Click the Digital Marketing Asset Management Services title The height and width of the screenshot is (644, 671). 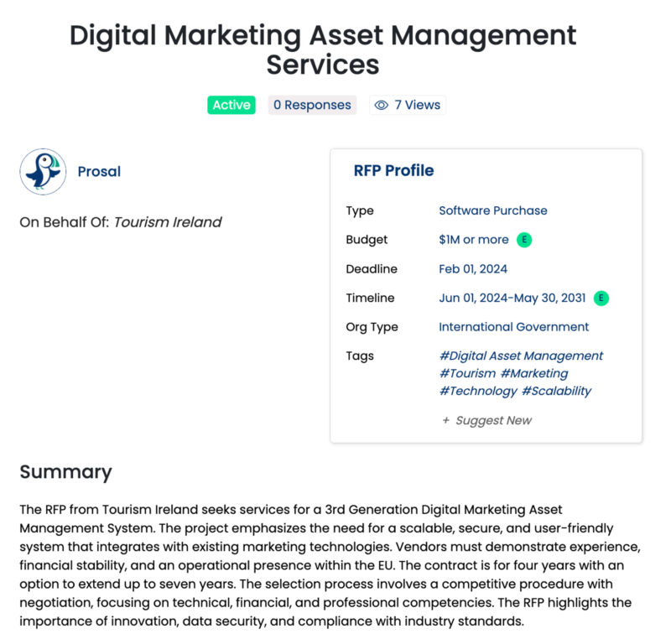[323, 49]
